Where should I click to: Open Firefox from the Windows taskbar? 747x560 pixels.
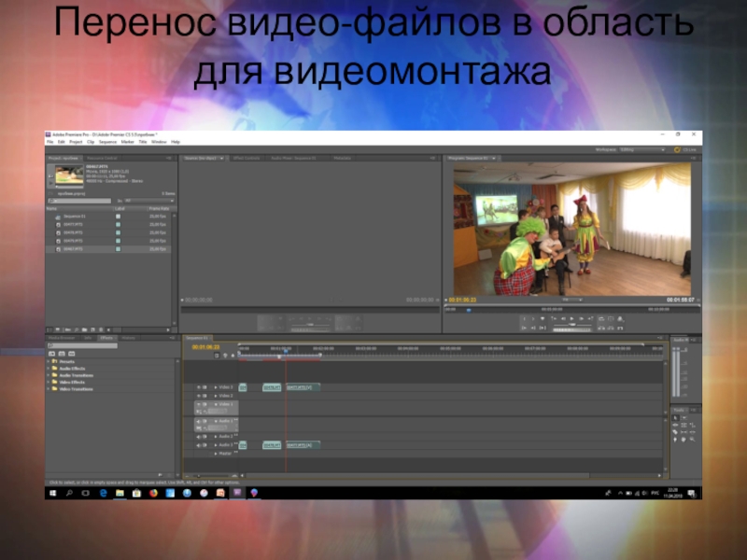(x=152, y=492)
